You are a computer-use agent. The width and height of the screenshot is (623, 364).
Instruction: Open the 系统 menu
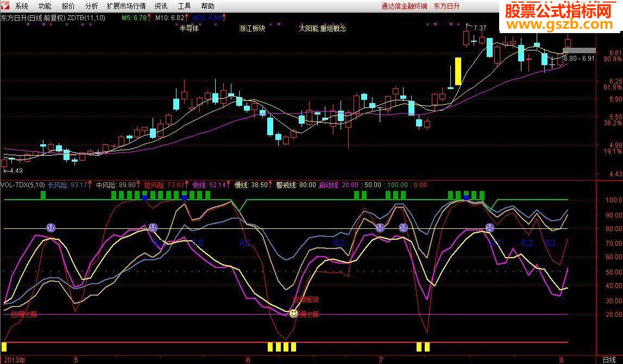[22, 6]
